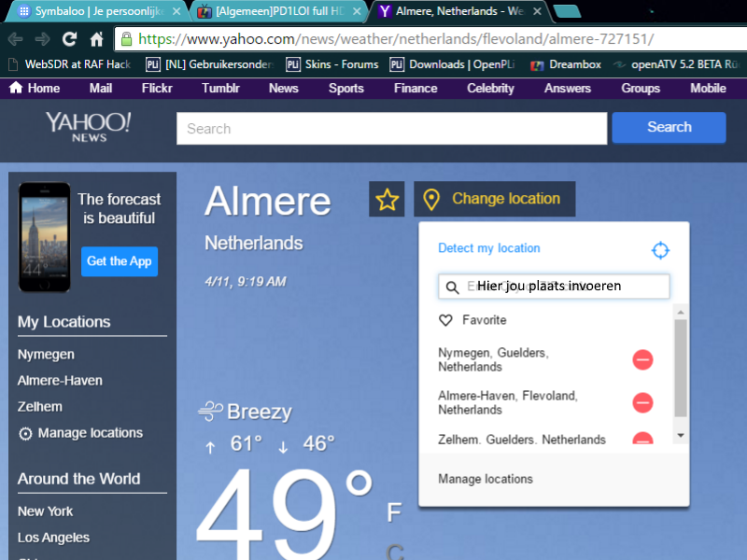This screenshot has width=747, height=560.
Task: Reload the page with the refresh icon
Action: point(69,39)
